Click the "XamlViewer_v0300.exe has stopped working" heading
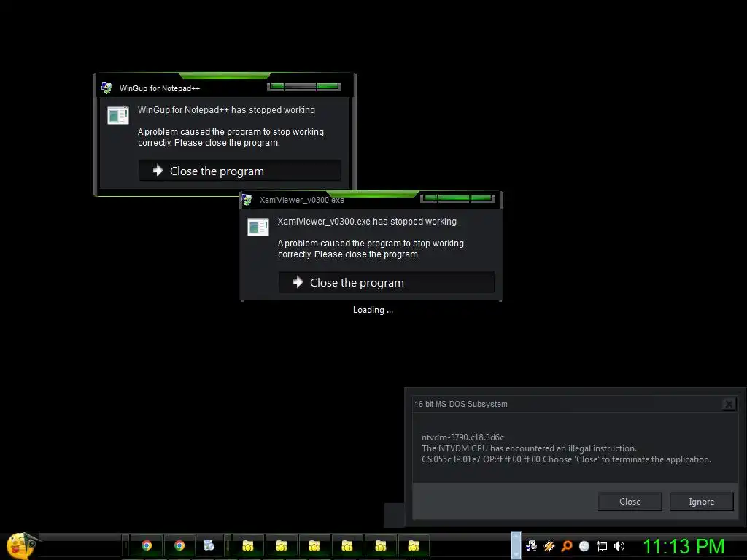Viewport: 747px width, 560px height. 367,222
